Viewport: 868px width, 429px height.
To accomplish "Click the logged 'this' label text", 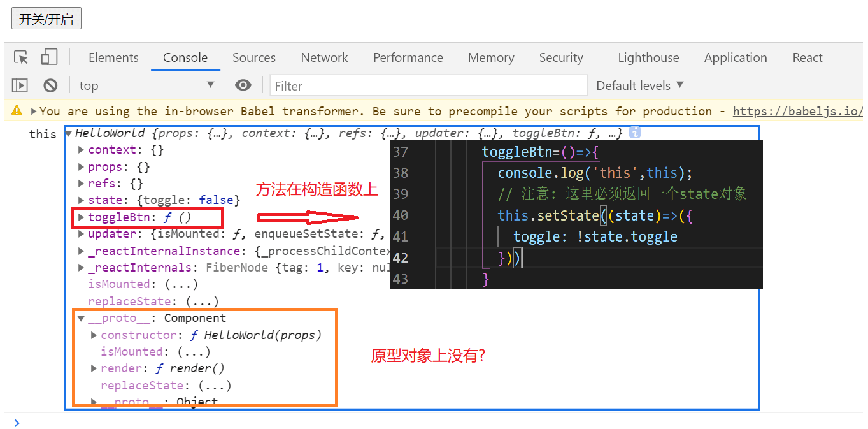I will point(43,134).
